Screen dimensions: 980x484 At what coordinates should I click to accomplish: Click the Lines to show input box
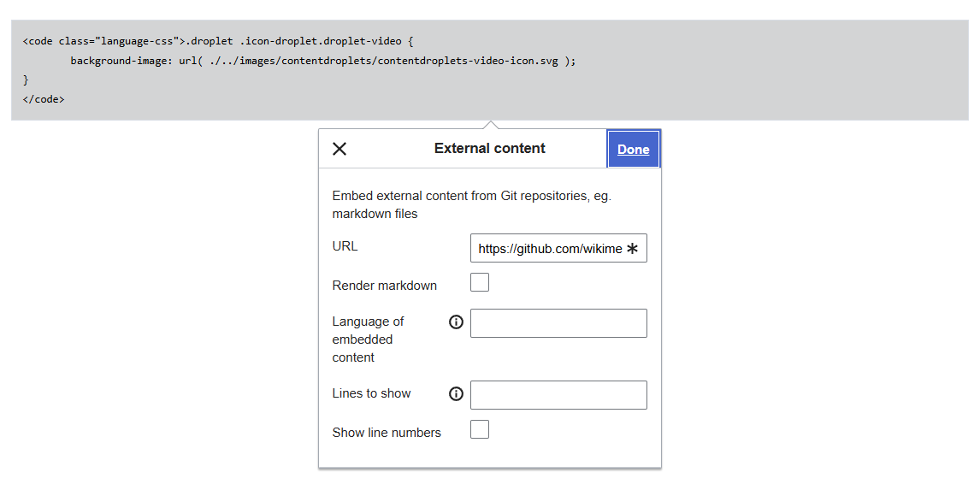(x=558, y=395)
